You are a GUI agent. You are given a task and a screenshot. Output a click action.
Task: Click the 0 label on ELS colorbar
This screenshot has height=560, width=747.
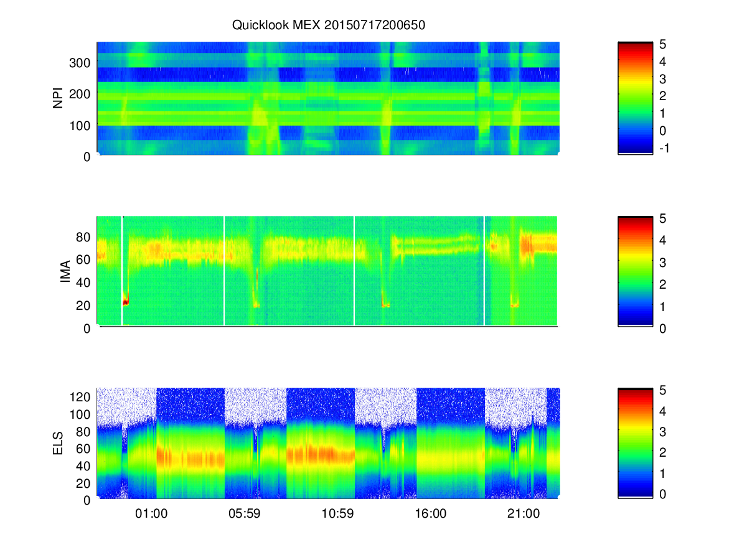click(663, 494)
